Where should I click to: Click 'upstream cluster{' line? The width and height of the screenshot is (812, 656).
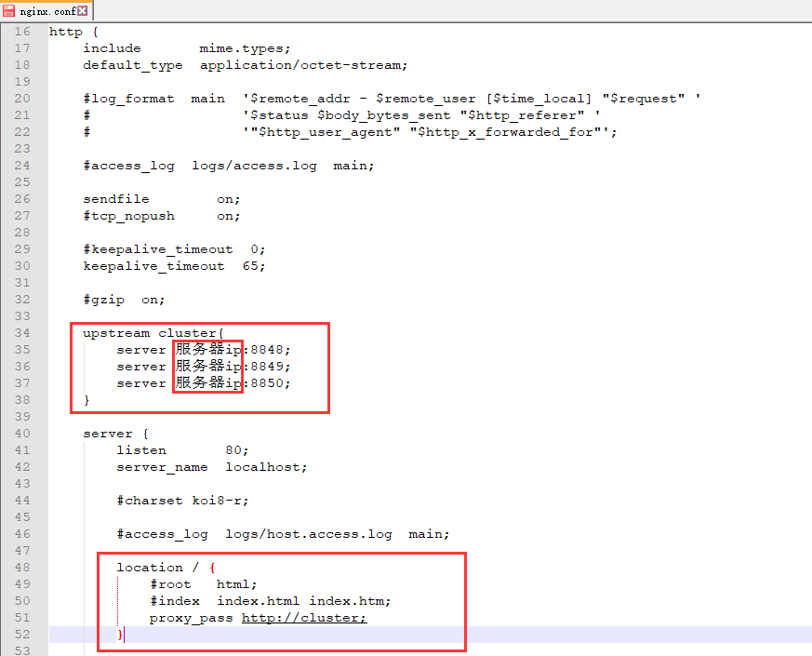tap(153, 333)
